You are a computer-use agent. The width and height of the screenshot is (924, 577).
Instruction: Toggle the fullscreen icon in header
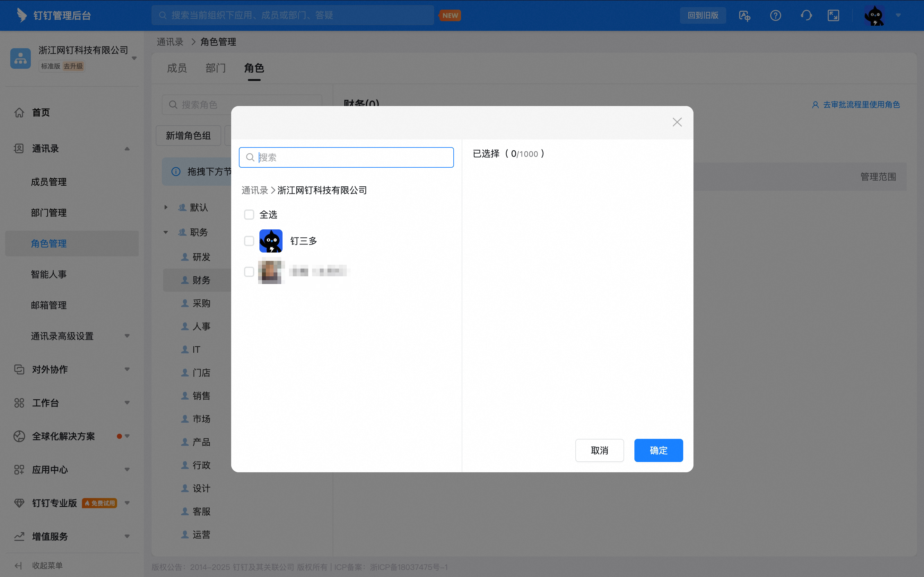pos(833,16)
